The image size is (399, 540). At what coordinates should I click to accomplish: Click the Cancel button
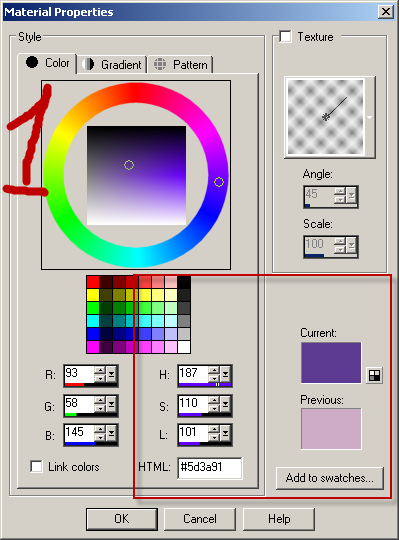(200, 519)
